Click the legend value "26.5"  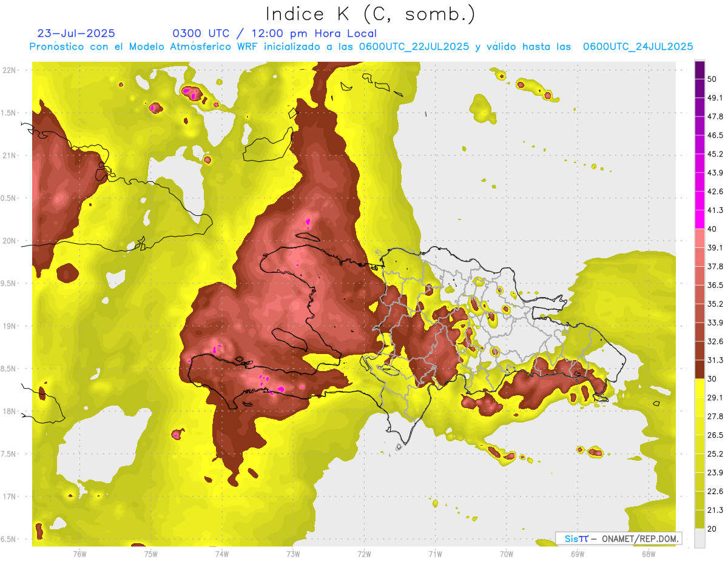(x=715, y=435)
